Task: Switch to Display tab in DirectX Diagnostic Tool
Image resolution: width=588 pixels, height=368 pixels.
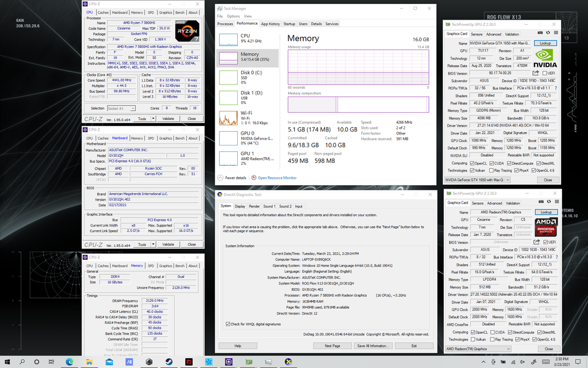Action: 240,206
